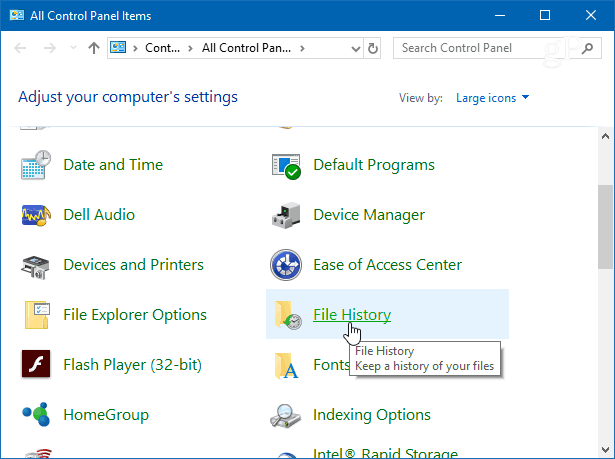Click the File History folder icon
This screenshot has width=615, height=459.
288,315
